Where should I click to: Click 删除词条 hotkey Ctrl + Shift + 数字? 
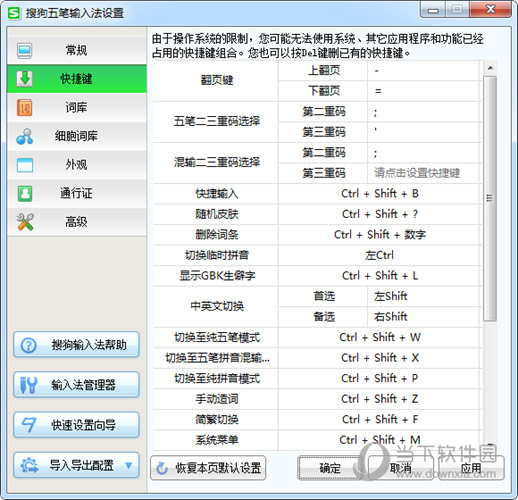(x=380, y=235)
